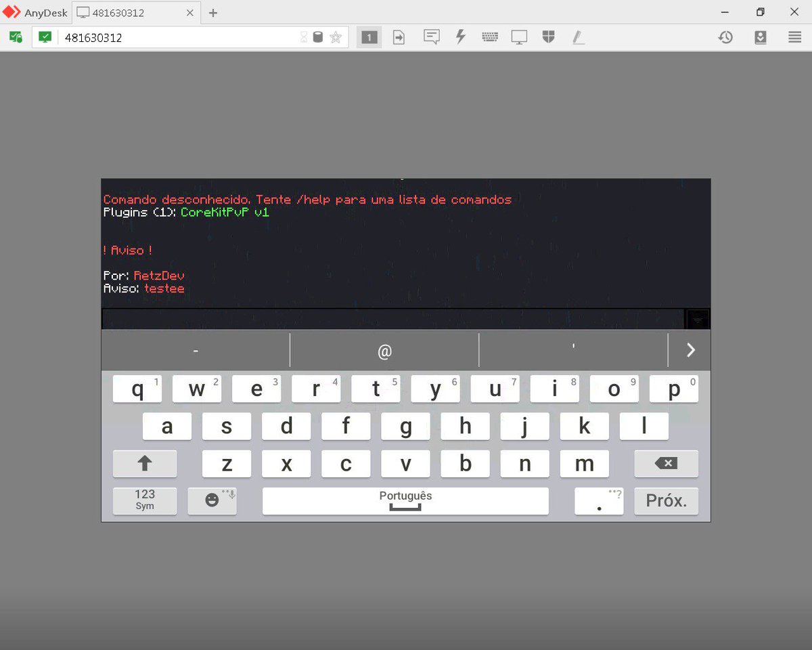Open the AnyDesk main hamburger menu
The image size is (812, 650).
(795, 37)
